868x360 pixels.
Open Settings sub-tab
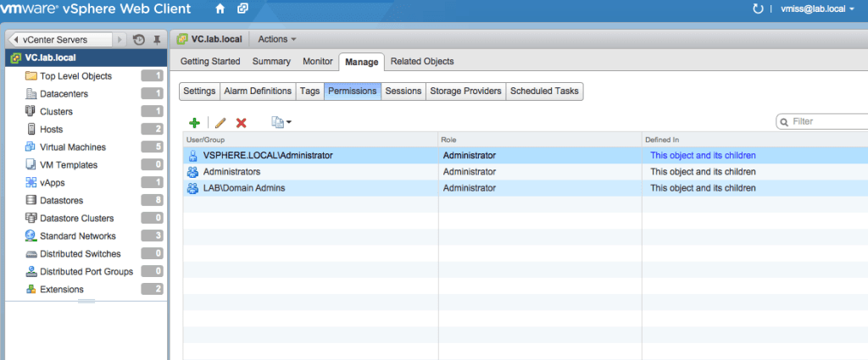point(199,91)
